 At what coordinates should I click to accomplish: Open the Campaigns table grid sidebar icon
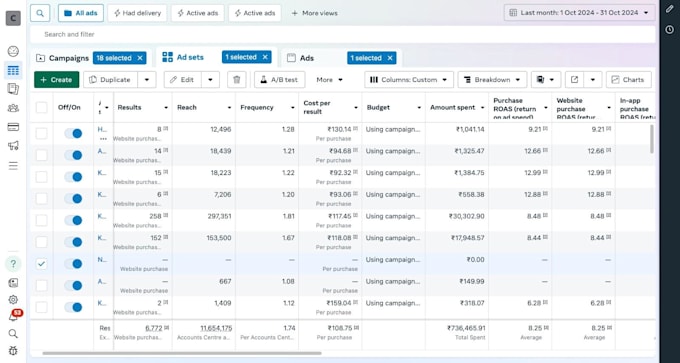13,70
